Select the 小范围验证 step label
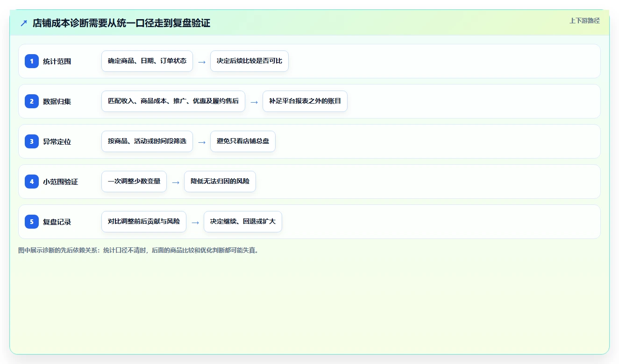The width and height of the screenshot is (619, 364). pyautogui.click(x=61, y=182)
